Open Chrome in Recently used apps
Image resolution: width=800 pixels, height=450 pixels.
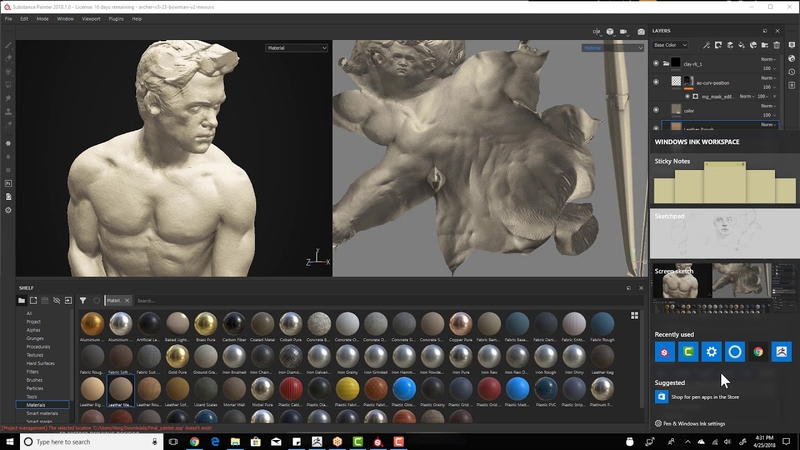(759, 352)
